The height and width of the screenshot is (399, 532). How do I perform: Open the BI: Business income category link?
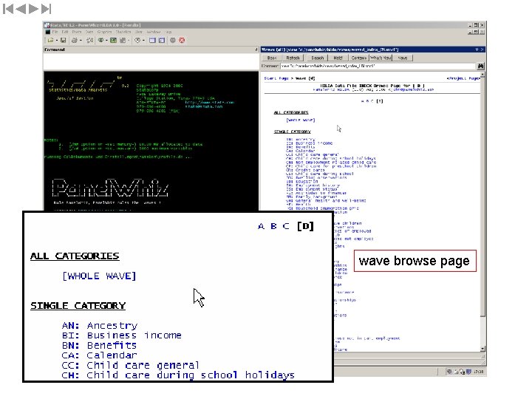pos(310,143)
